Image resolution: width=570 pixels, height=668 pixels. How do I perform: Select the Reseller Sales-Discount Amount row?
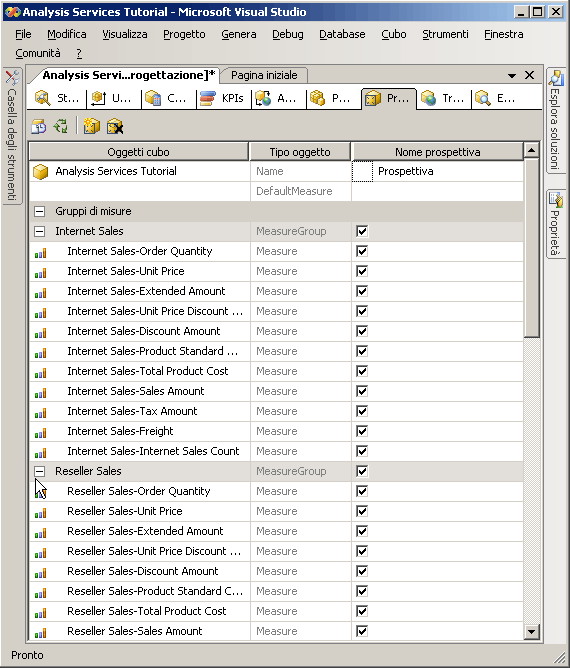coord(276,571)
